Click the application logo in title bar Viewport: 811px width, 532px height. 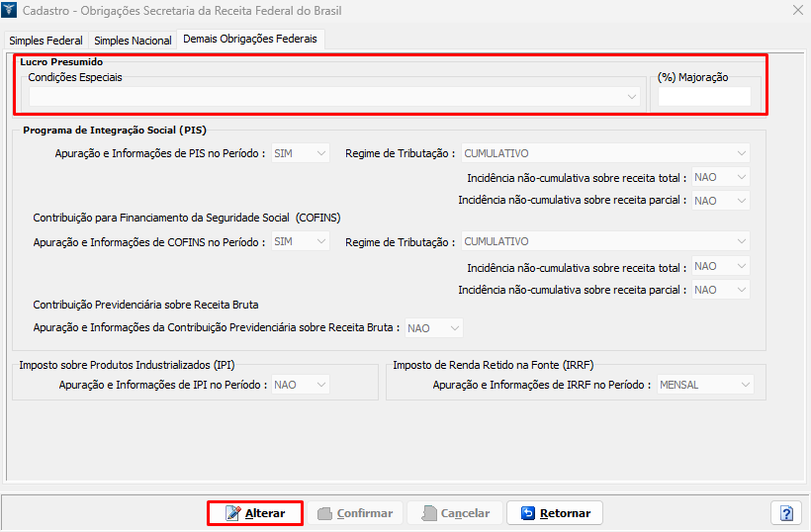[12, 10]
